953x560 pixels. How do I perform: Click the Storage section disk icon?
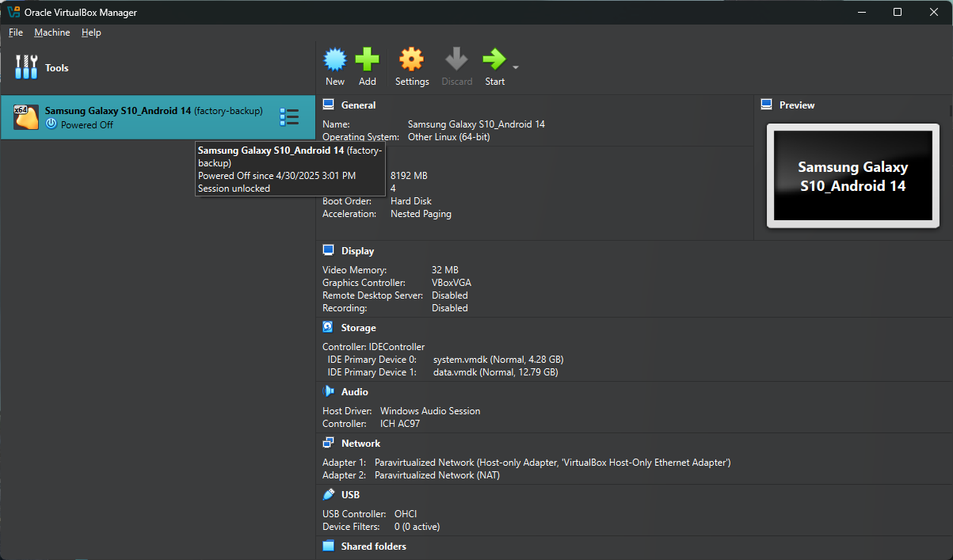tap(329, 327)
